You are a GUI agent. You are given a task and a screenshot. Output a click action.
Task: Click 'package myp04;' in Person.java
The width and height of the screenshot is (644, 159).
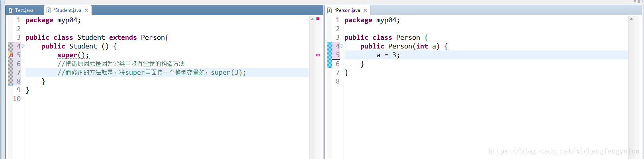point(372,20)
